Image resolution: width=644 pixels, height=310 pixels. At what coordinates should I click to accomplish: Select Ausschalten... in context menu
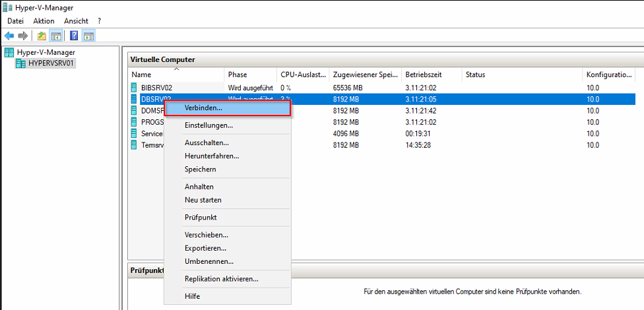227,143
